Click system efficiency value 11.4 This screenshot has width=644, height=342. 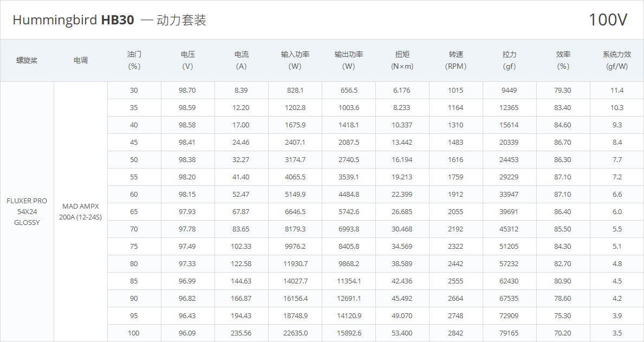[x=617, y=91]
